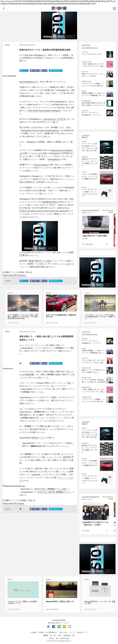This screenshot has width=118, height=644.
Task: Open VOGUE link in footer
Action: point(51,638)
